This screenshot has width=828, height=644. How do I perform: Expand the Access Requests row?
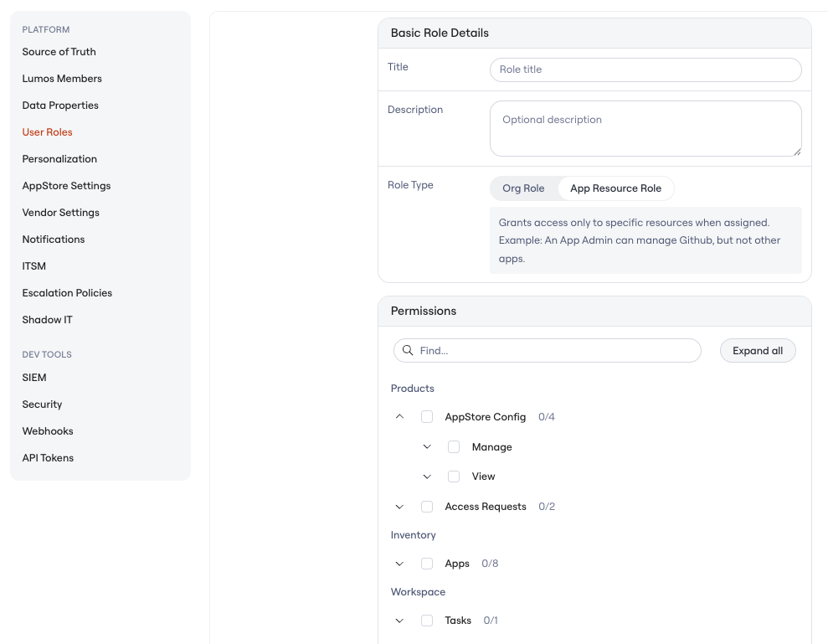[399, 507]
